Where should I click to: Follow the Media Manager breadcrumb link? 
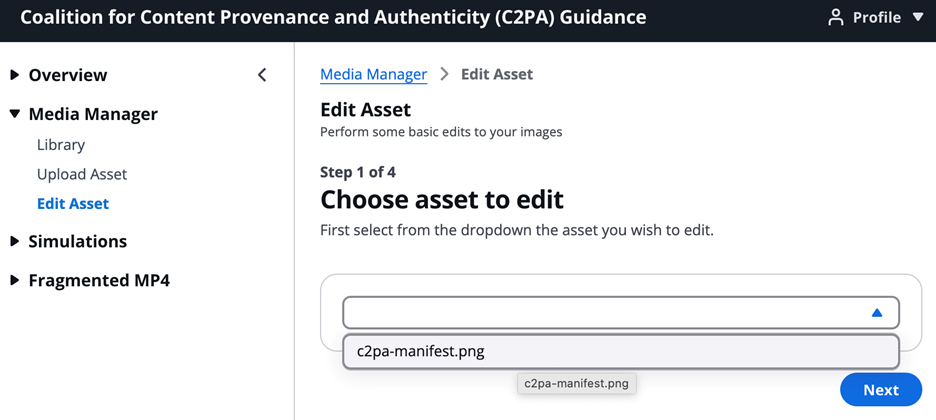tap(373, 74)
